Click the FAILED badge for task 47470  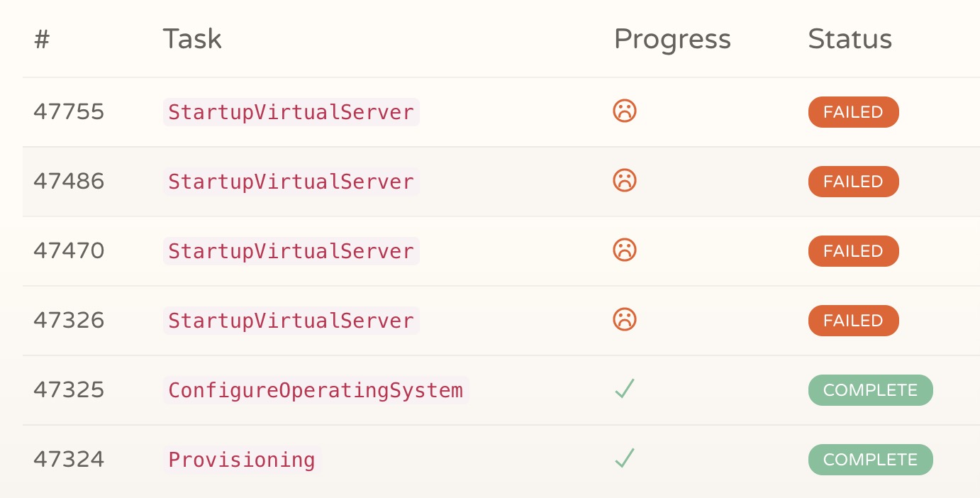853,251
